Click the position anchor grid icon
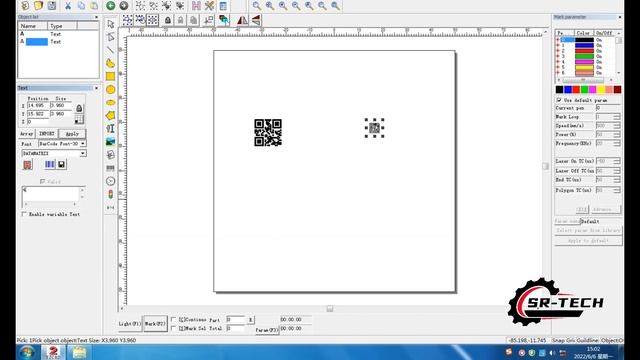640x360 pixels. [x=79, y=120]
